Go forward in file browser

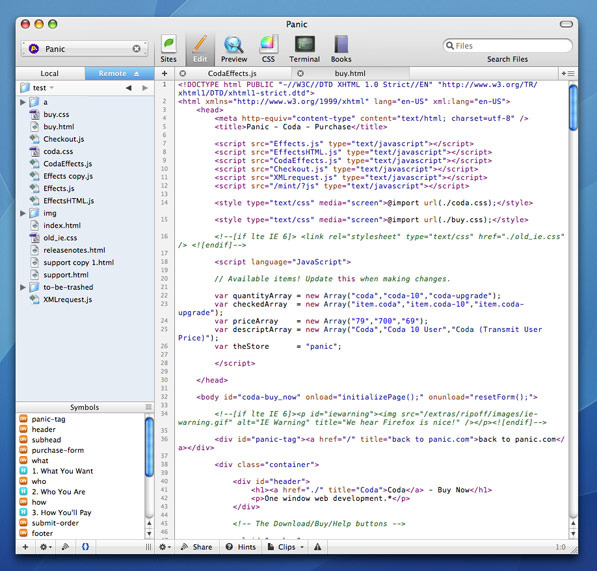click(x=145, y=88)
